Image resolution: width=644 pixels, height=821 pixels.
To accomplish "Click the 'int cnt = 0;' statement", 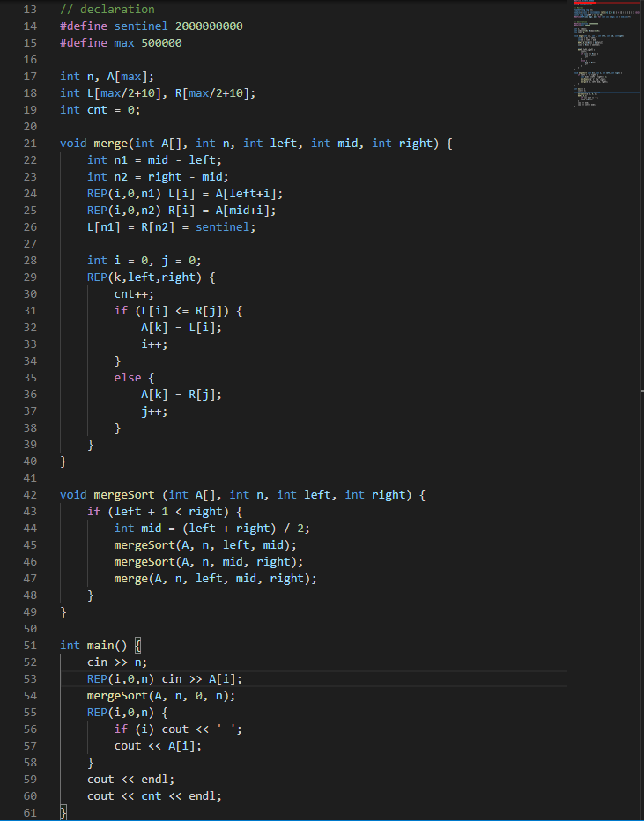I will pos(100,110).
